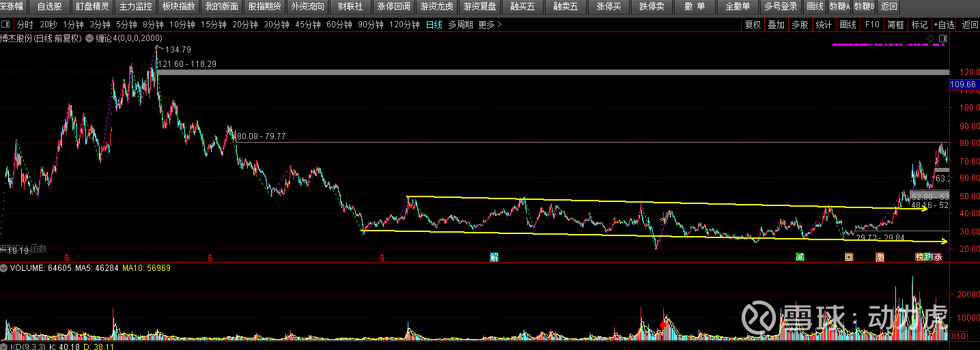
Task: Switch to the 30分钟 period tab
Action: [x=277, y=25]
